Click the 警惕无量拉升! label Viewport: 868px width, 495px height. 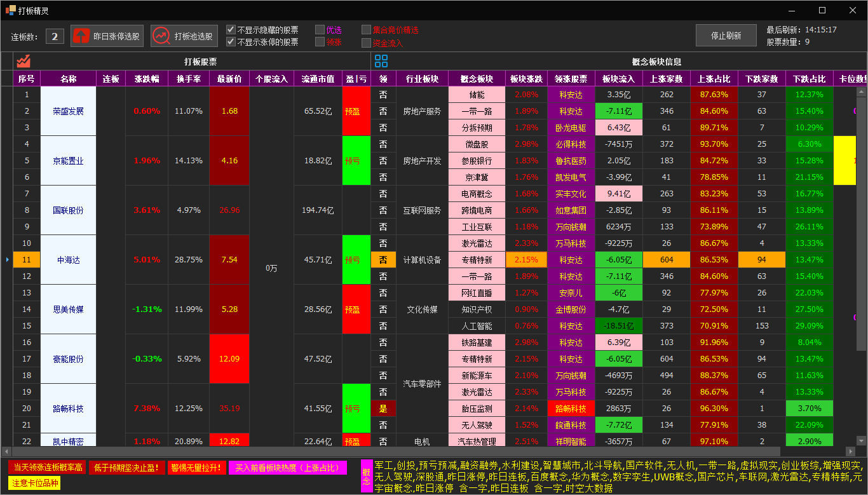[x=197, y=468]
